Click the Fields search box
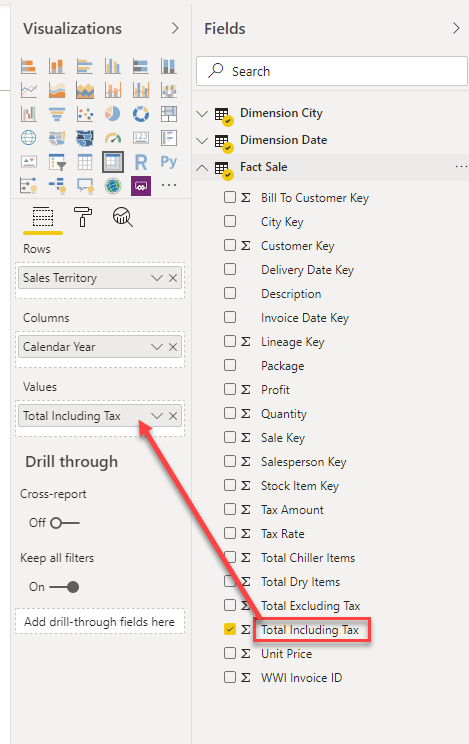Viewport: 469px width, 744px height. coord(332,71)
